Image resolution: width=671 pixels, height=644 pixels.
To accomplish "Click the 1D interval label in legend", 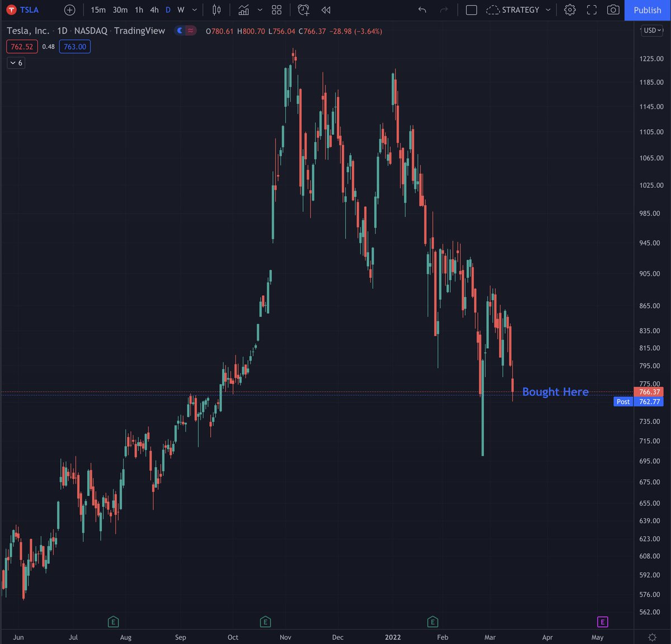I will (62, 31).
